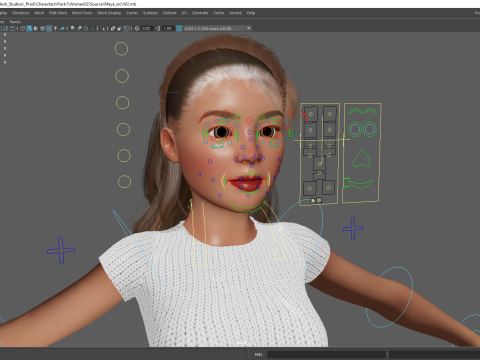Toggle the view transform button

click(179, 28)
